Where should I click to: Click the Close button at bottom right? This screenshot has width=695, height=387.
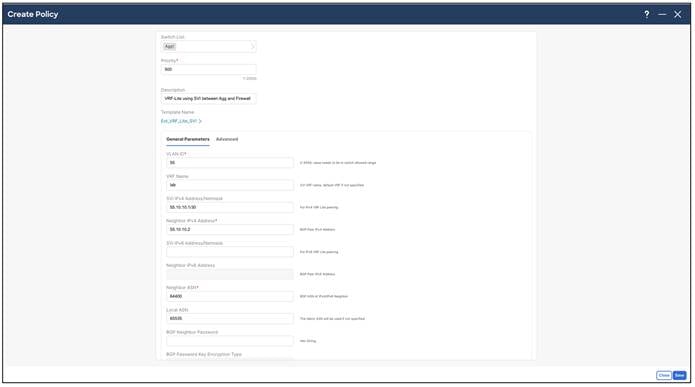coord(664,375)
